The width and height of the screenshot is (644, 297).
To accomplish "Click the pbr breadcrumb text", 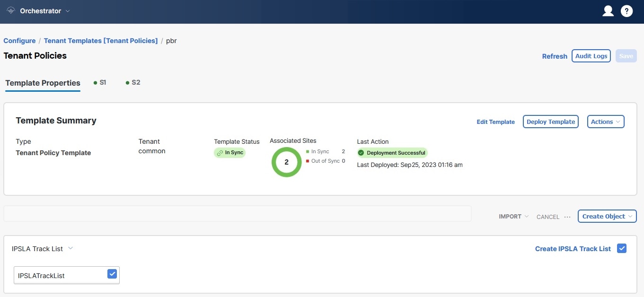I will pos(171,41).
